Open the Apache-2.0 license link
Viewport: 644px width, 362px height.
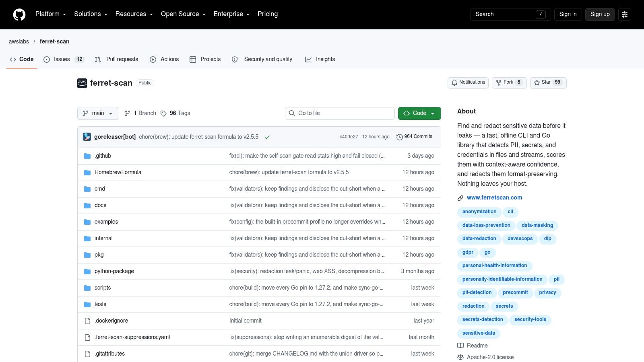[485, 357]
